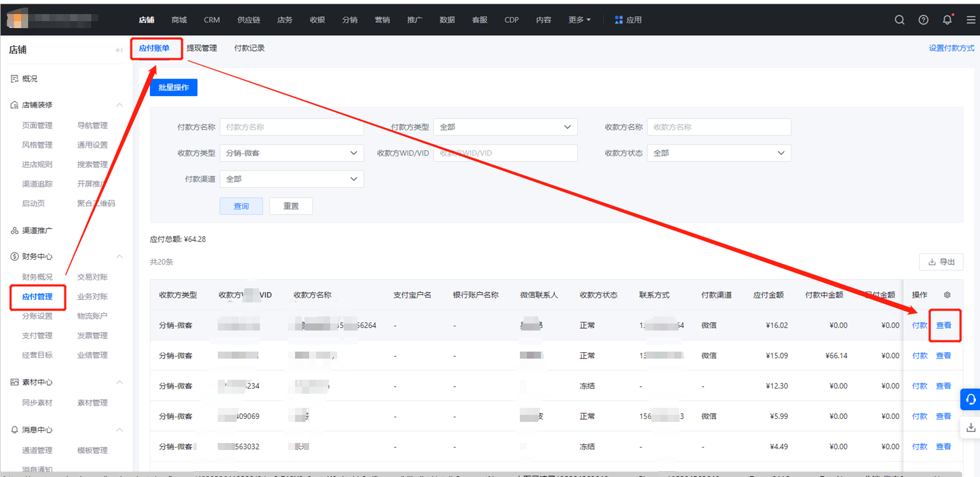Screen dimensions: 980x477
Task: Click 付款 for the ¥12.30 row
Action: 920,386
